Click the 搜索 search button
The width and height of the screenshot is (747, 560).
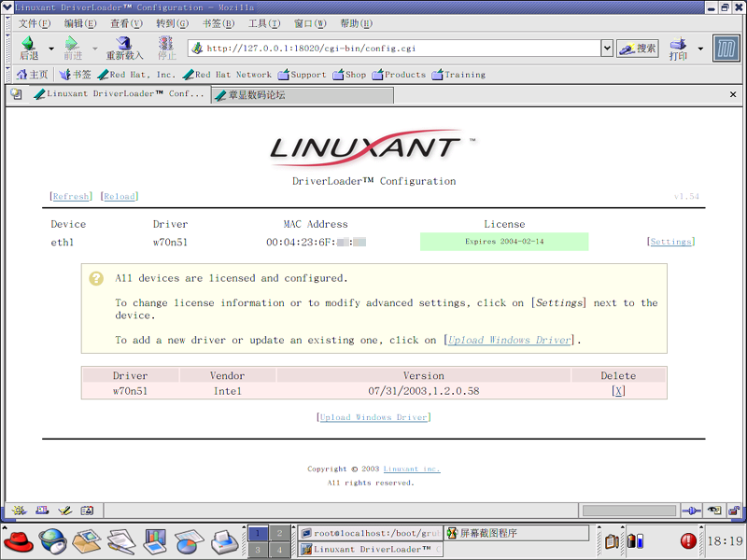click(638, 49)
